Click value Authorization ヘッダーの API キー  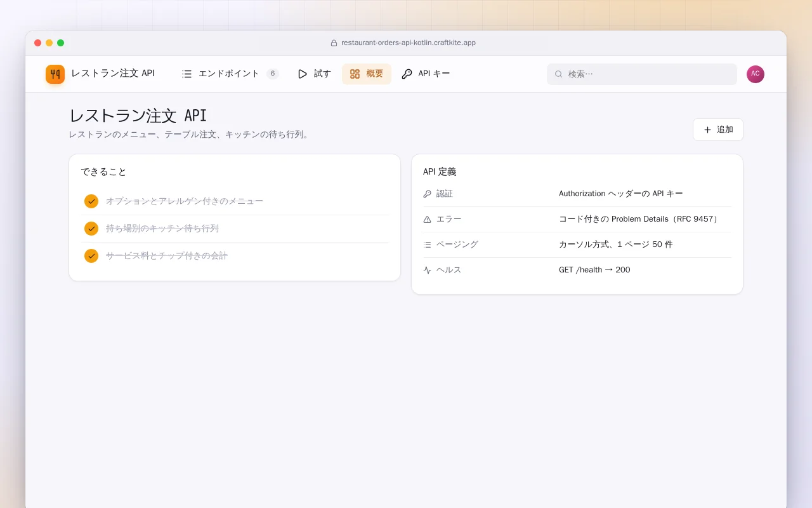click(621, 194)
